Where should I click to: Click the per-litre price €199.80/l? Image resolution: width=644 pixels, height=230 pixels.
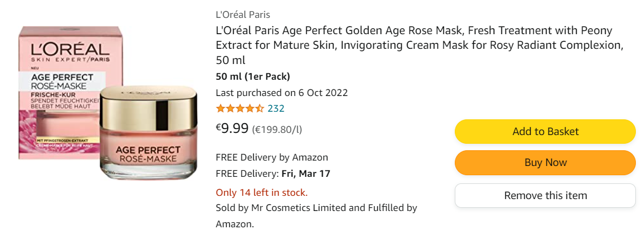point(278,130)
